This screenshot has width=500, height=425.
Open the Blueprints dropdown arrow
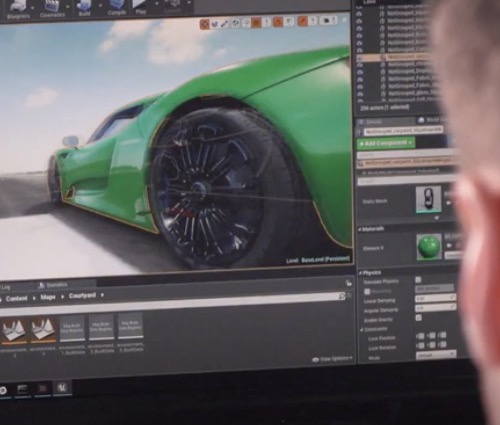33,7
